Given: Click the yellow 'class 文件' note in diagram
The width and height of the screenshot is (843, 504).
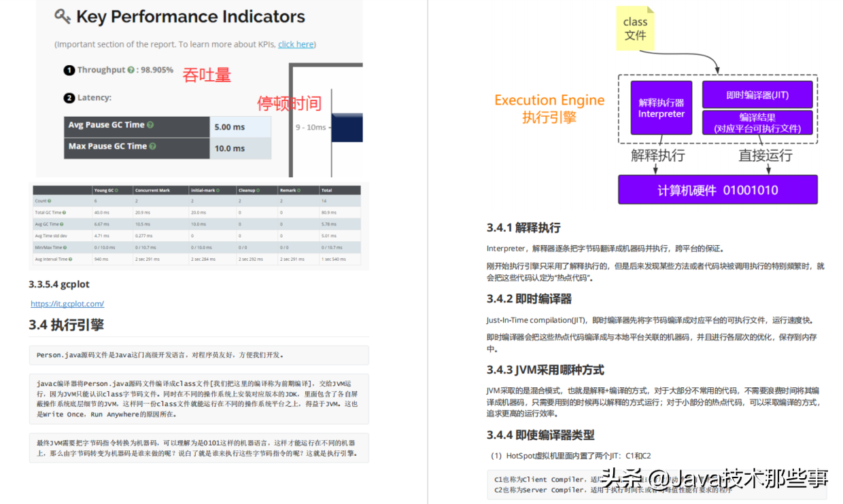Looking at the screenshot, I should (x=636, y=28).
